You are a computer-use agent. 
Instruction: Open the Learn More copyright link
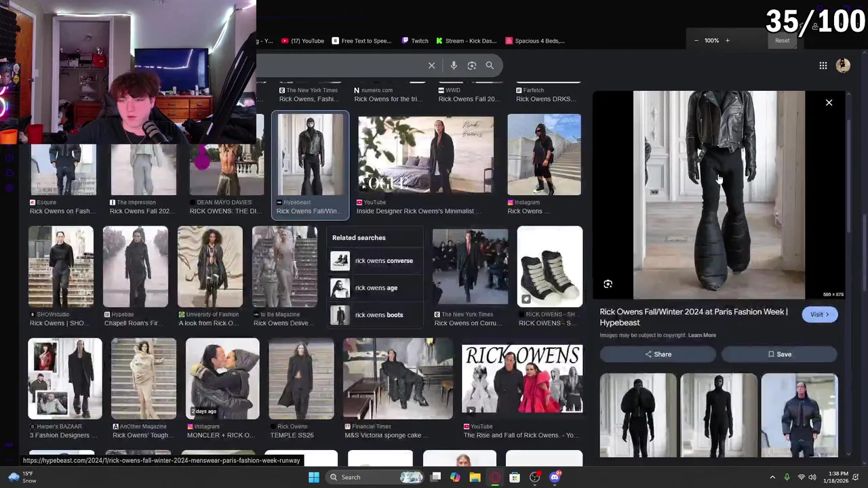click(702, 335)
